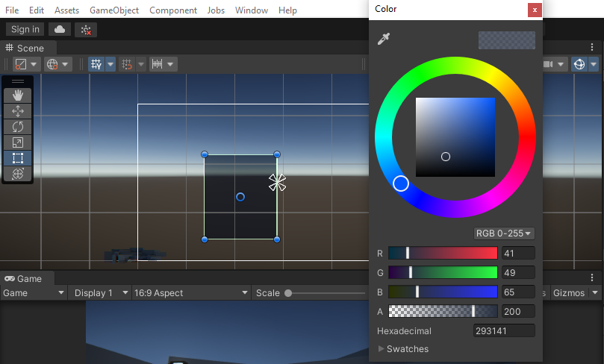Select the combined Transform tool

coord(18,173)
